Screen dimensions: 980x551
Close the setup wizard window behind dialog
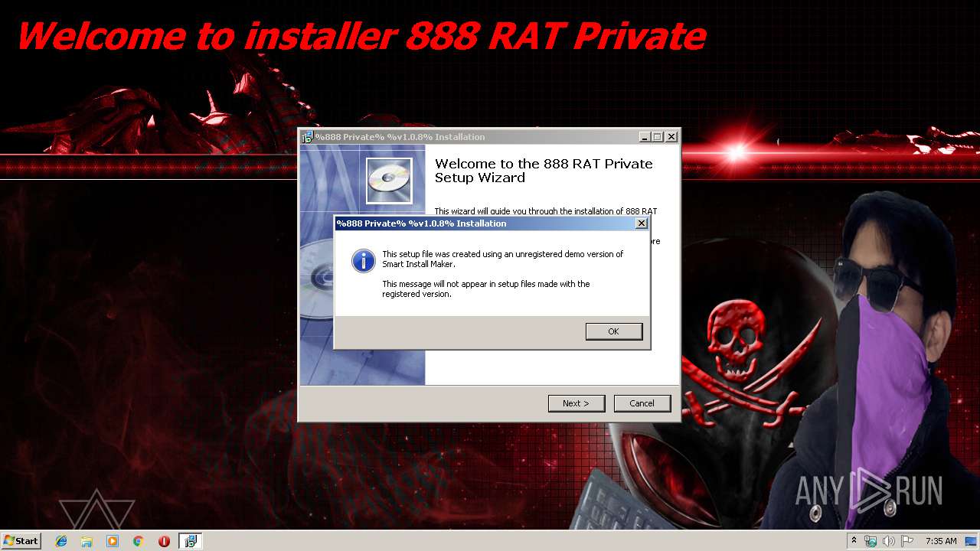tap(671, 137)
